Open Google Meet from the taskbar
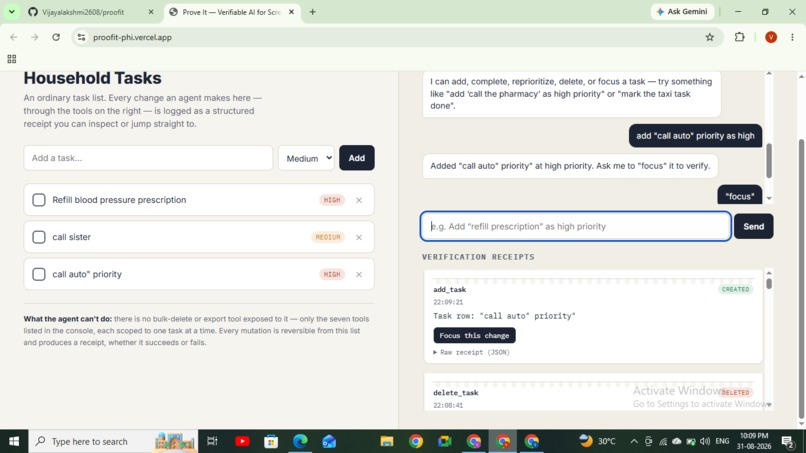 tap(445, 441)
